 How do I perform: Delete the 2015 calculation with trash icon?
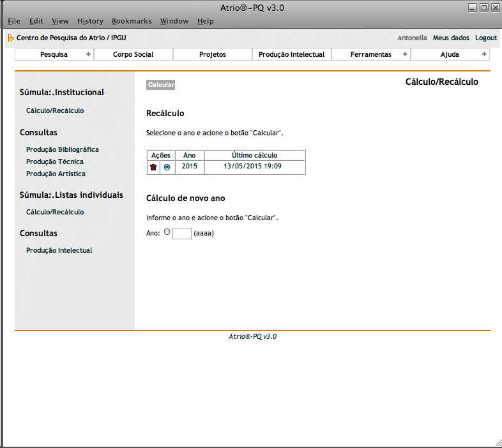(153, 167)
